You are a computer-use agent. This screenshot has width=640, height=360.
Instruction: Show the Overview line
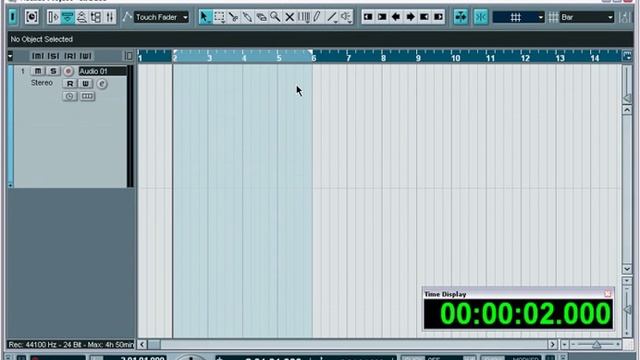pyautogui.click(x=82, y=17)
